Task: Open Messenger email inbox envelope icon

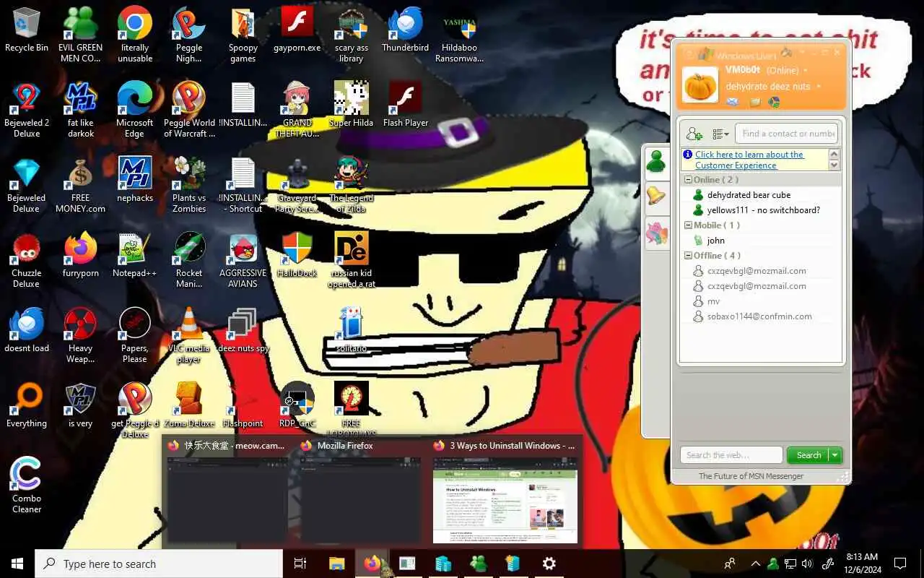Action: click(x=732, y=102)
